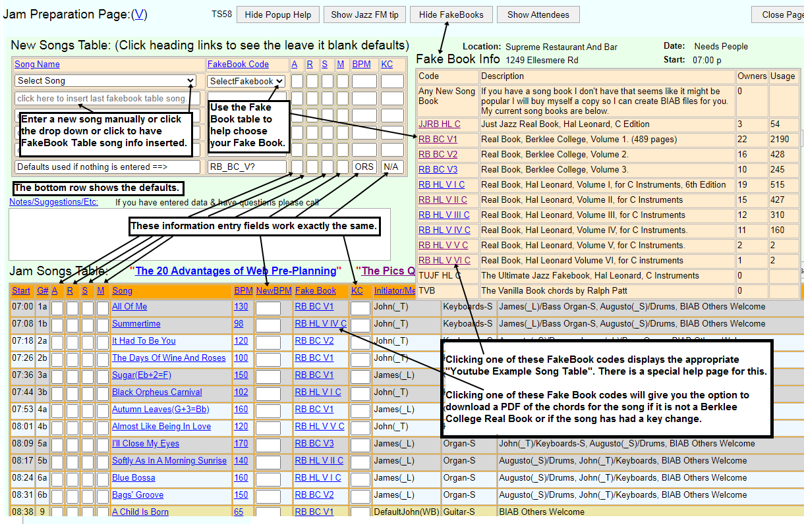
Task: Open RB HL V V C in Fake Book Info
Action: click(443, 246)
